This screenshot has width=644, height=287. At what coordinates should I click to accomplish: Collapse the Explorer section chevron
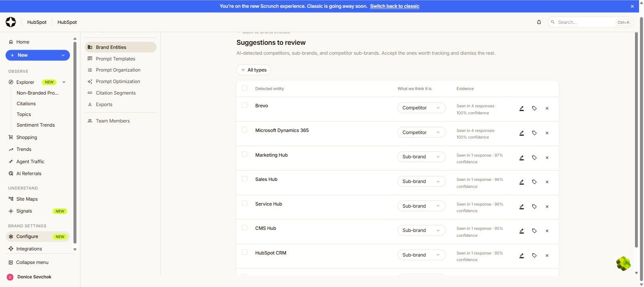coord(64,82)
